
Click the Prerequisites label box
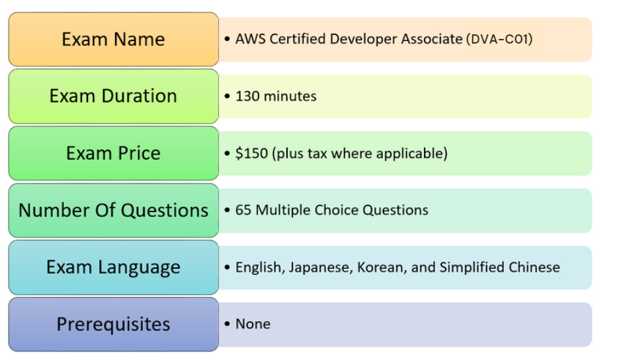tap(113, 324)
